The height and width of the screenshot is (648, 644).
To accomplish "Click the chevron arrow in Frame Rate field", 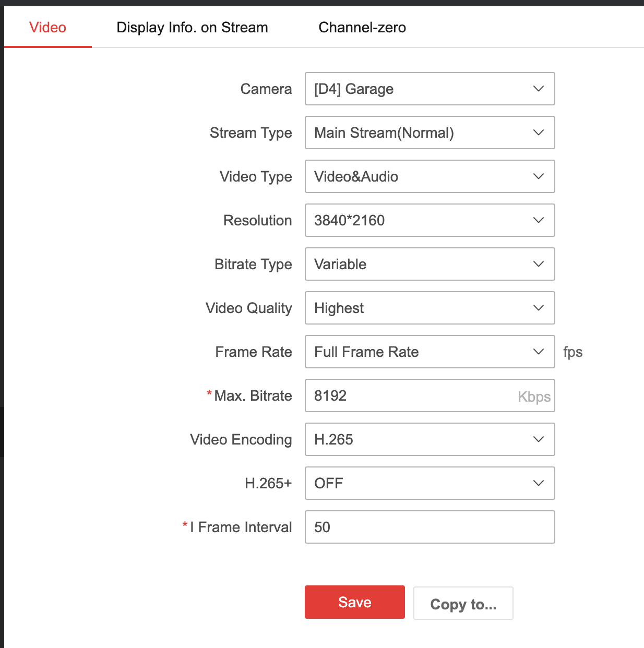I will (x=539, y=352).
